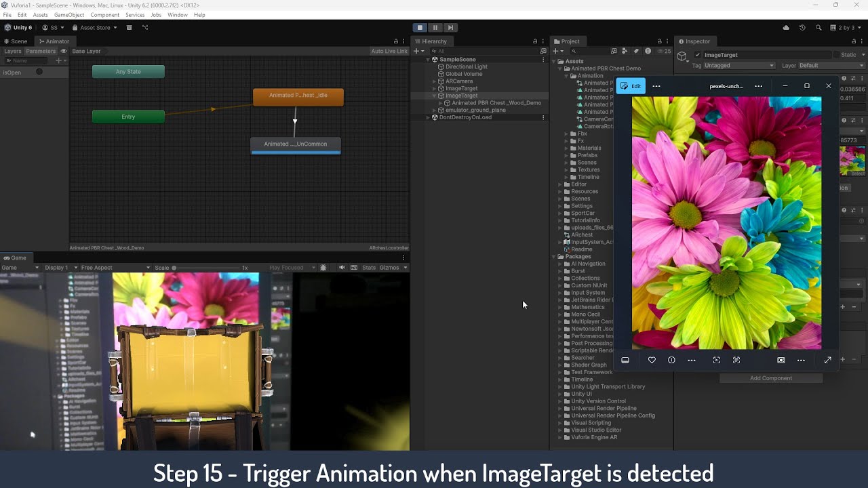868x488 pixels.
Task: Click the favorite heart icon in Photos
Action: tap(652, 361)
